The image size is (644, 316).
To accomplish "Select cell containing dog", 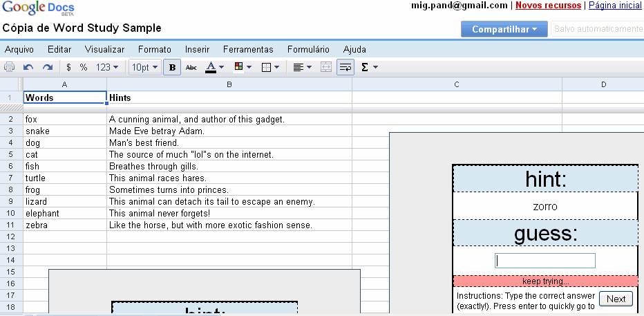I will [65, 142].
